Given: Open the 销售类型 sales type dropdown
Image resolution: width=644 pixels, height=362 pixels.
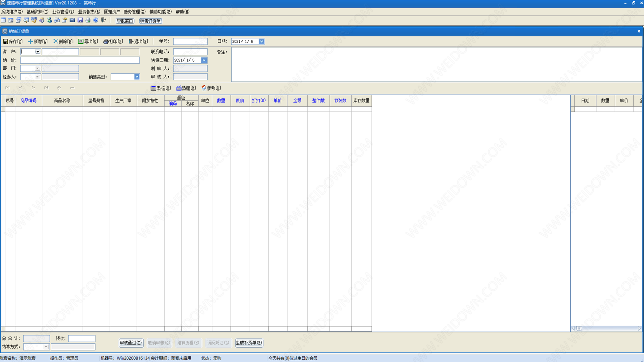Looking at the screenshot, I should click(137, 77).
